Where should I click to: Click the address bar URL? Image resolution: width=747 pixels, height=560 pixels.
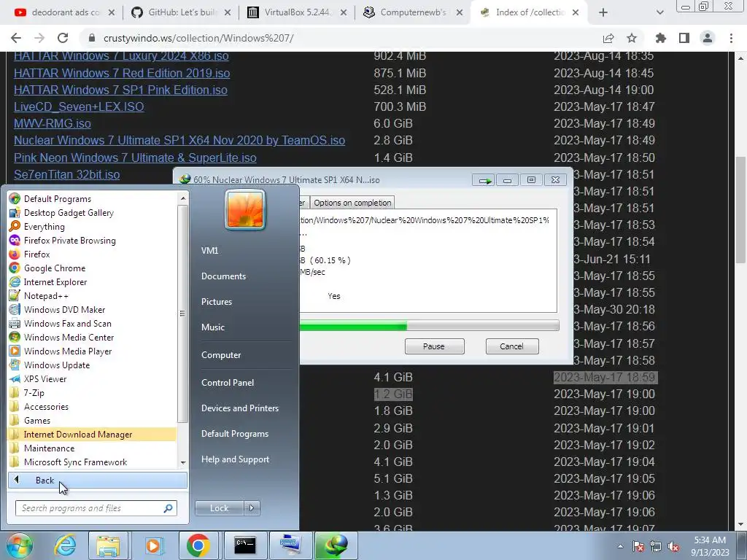[198, 38]
